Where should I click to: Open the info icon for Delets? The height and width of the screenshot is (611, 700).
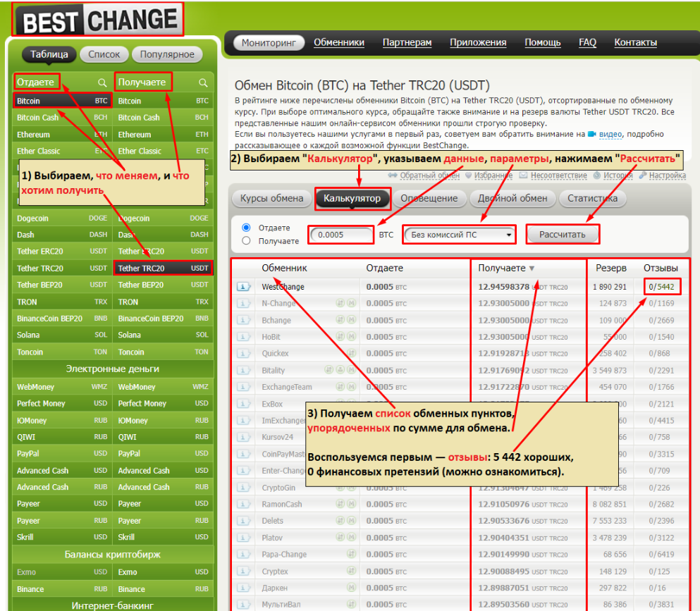pyautogui.click(x=243, y=521)
